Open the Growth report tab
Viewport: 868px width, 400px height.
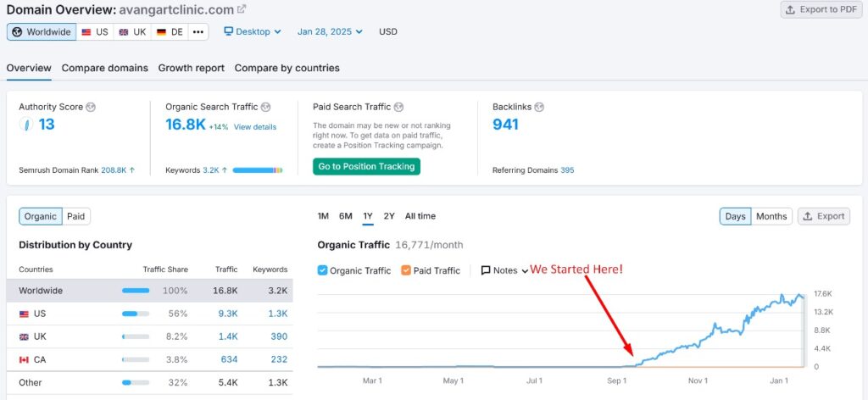(x=191, y=68)
